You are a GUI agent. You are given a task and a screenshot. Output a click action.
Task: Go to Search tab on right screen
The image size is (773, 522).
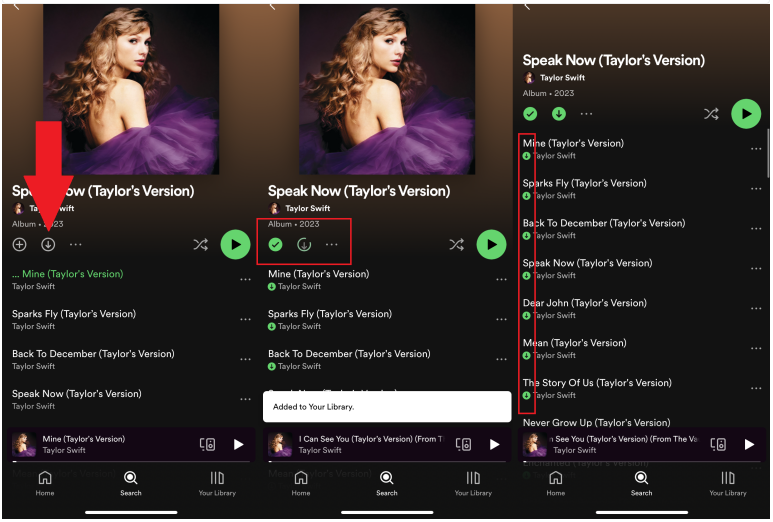point(641,484)
